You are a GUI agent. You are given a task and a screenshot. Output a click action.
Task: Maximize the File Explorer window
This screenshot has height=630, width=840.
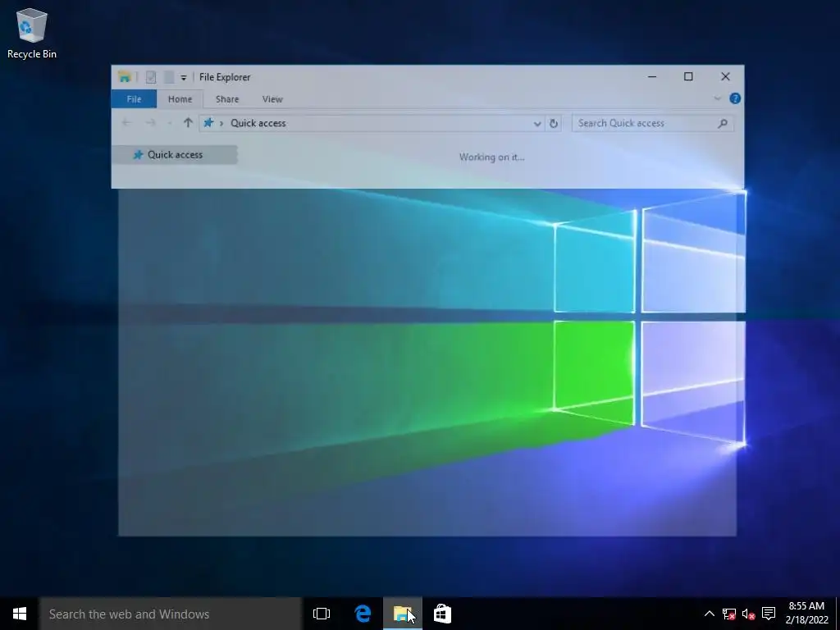[688, 76]
